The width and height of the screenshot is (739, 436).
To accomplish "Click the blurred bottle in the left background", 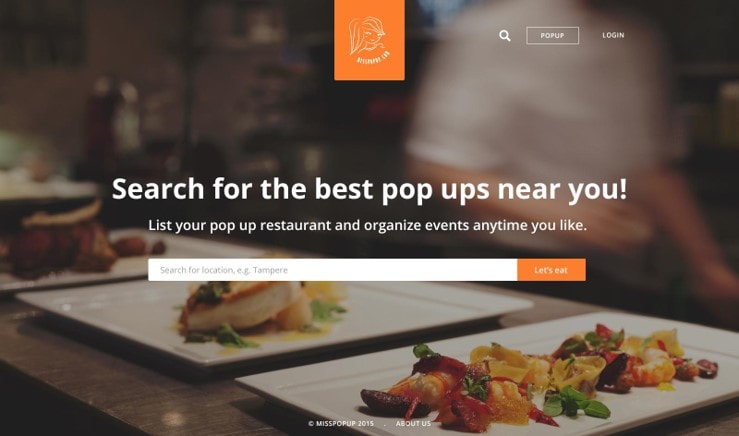I will (101, 123).
